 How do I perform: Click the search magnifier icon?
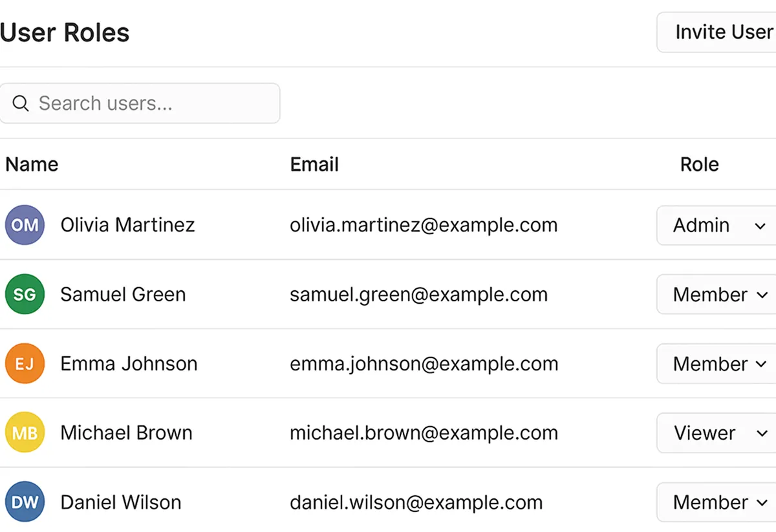pyautogui.click(x=21, y=103)
